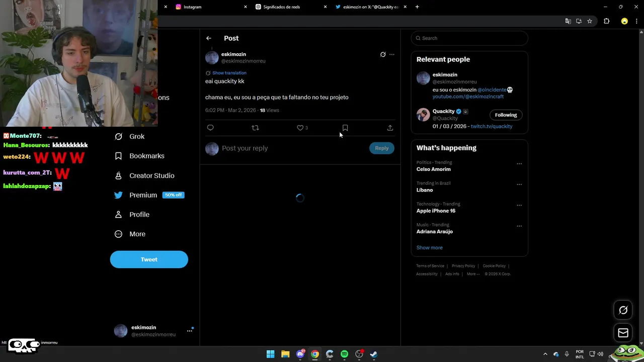The height and width of the screenshot is (362, 644).
Task: Open the Grok icon on the post
Action: (x=383, y=54)
